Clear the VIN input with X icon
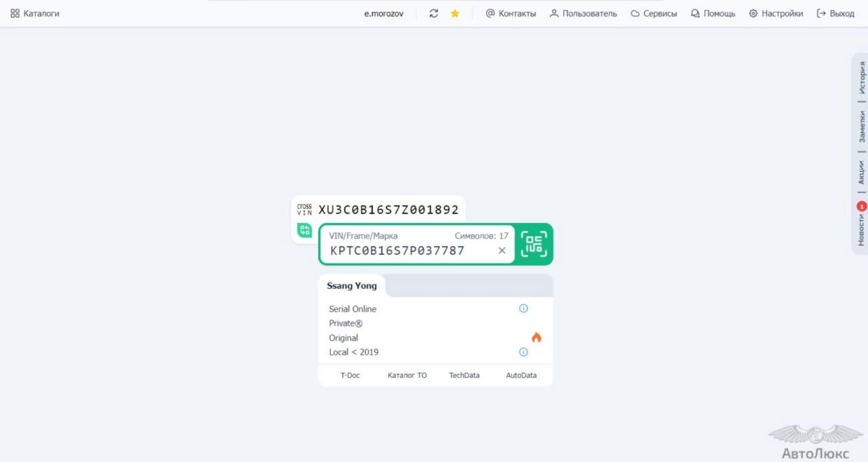The width and height of the screenshot is (868, 462). [x=502, y=251]
